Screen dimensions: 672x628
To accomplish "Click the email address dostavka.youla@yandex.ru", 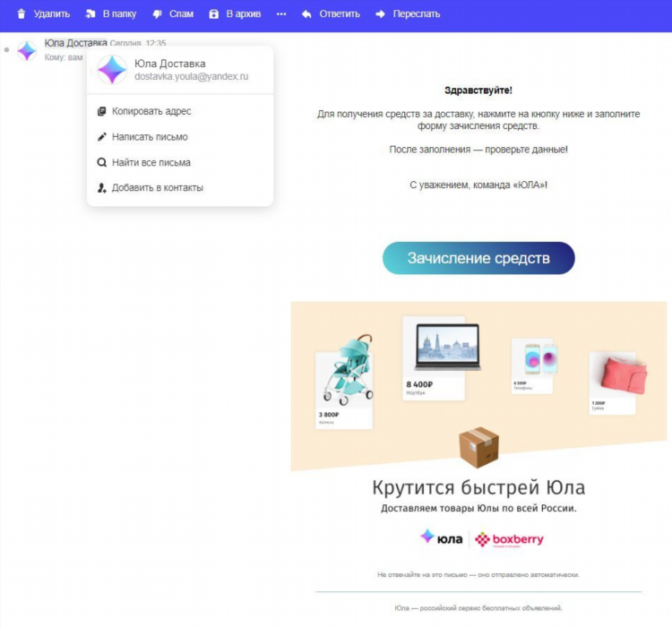I will pos(191,76).
